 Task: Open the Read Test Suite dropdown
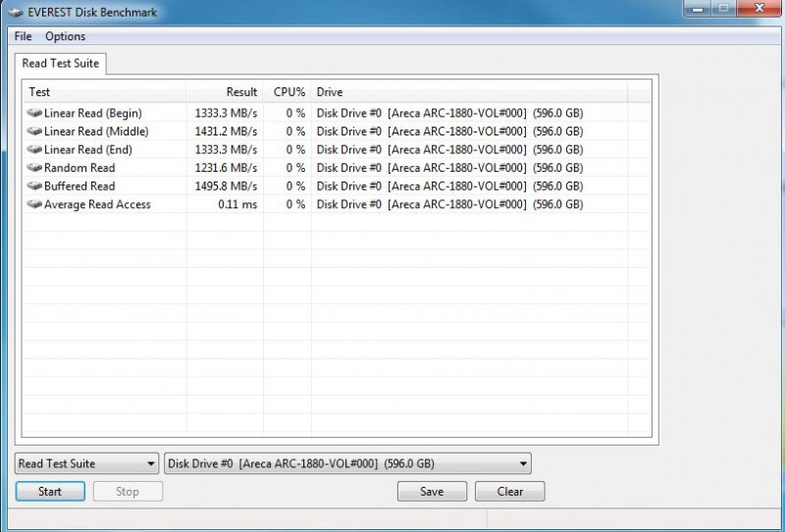click(x=86, y=463)
